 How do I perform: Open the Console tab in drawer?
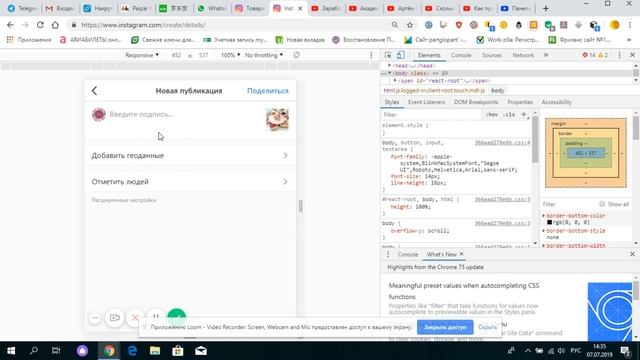pyautogui.click(x=408, y=254)
